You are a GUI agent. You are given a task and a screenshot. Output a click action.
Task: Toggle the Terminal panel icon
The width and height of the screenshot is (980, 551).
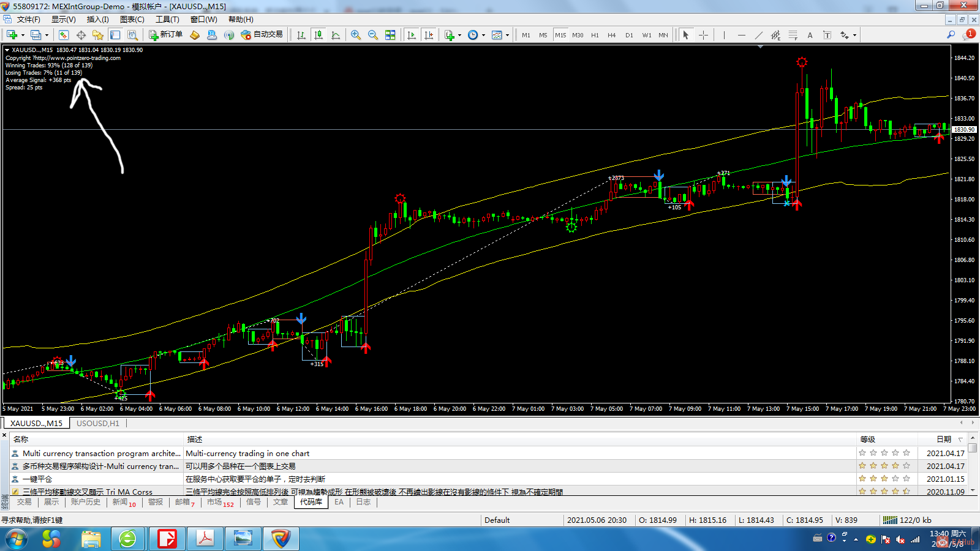point(115,35)
